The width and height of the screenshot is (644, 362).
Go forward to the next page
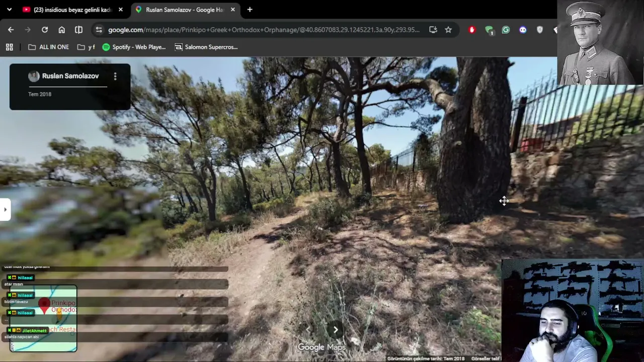28,30
